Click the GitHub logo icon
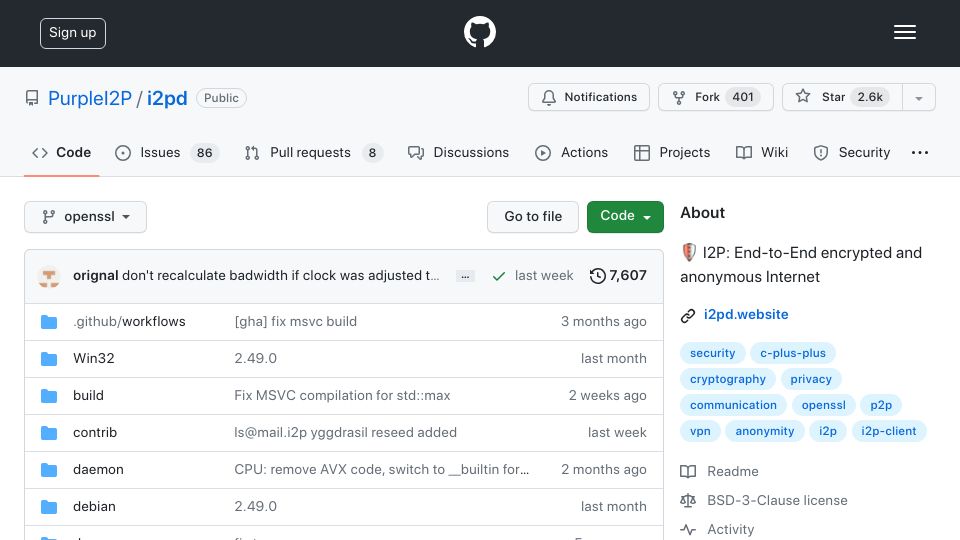The image size is (960, 540). 479,32
